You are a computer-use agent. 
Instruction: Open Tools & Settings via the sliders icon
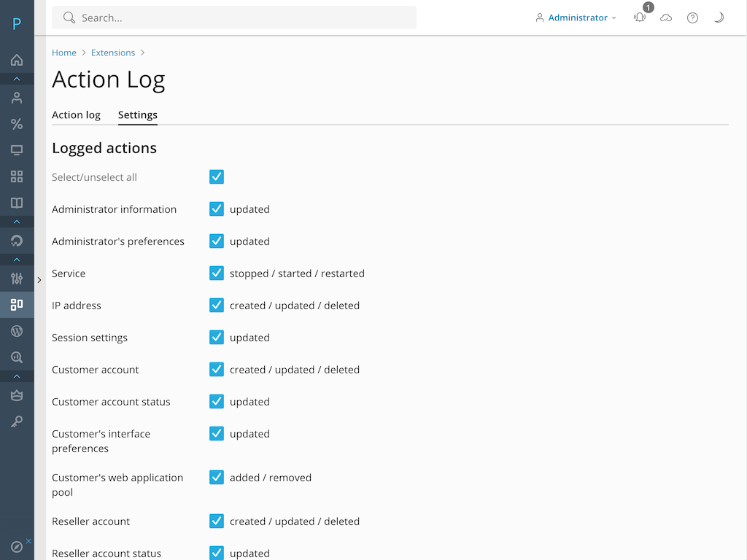coord(16,279)
